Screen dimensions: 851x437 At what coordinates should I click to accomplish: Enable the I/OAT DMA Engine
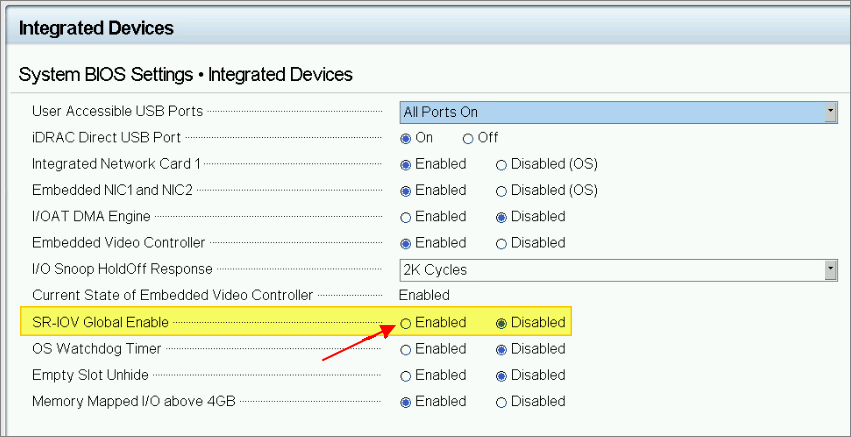(x=406, y=217)
